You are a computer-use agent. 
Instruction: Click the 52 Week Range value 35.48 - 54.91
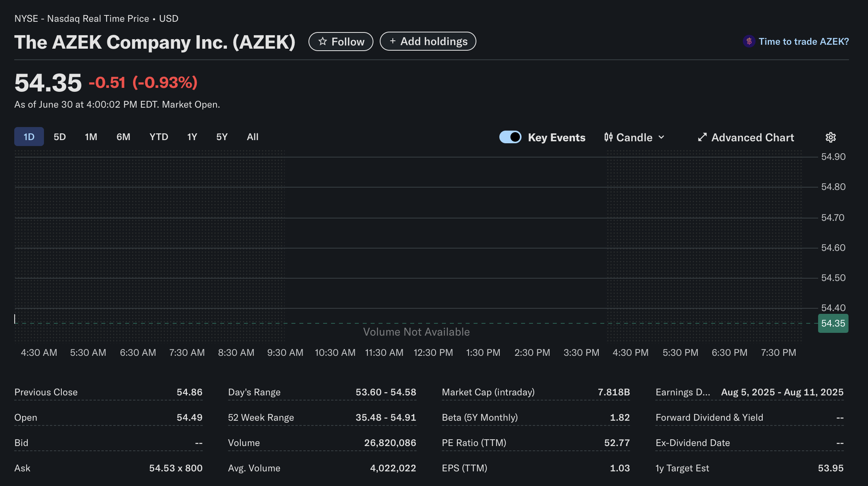point(386,418)
